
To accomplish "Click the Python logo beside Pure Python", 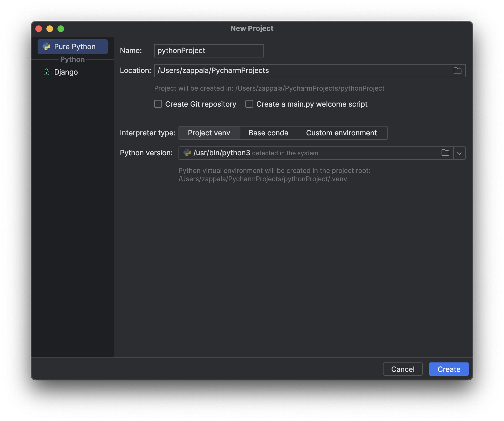I will (x=46, y=46).
